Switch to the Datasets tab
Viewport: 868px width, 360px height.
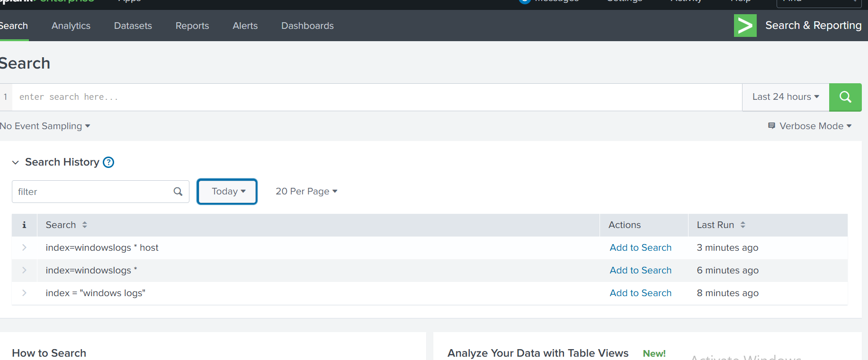(133, 26)
